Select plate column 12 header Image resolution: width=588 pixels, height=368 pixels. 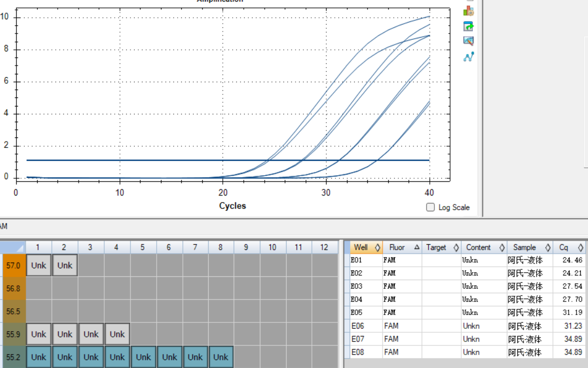325,247
